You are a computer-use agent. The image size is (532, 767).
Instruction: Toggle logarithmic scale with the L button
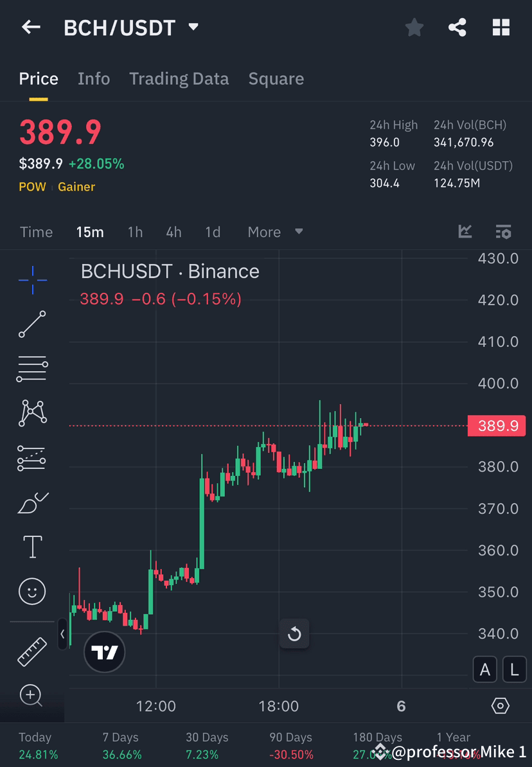(514, 669)
